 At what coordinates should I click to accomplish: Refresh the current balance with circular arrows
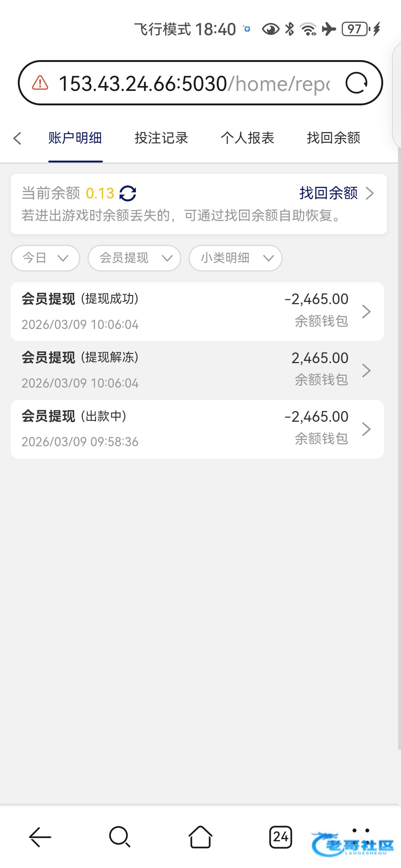tap(128, 193)
